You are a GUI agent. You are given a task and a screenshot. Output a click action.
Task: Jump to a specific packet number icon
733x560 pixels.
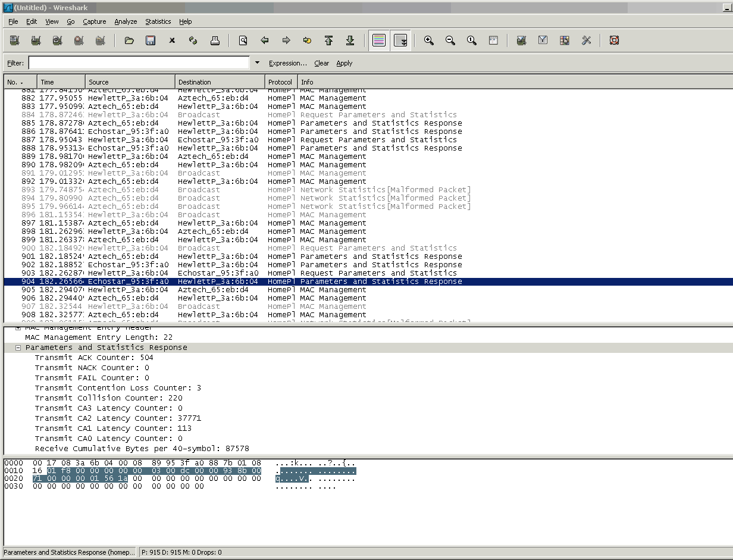pyautogui.click(x=308, y=40)
